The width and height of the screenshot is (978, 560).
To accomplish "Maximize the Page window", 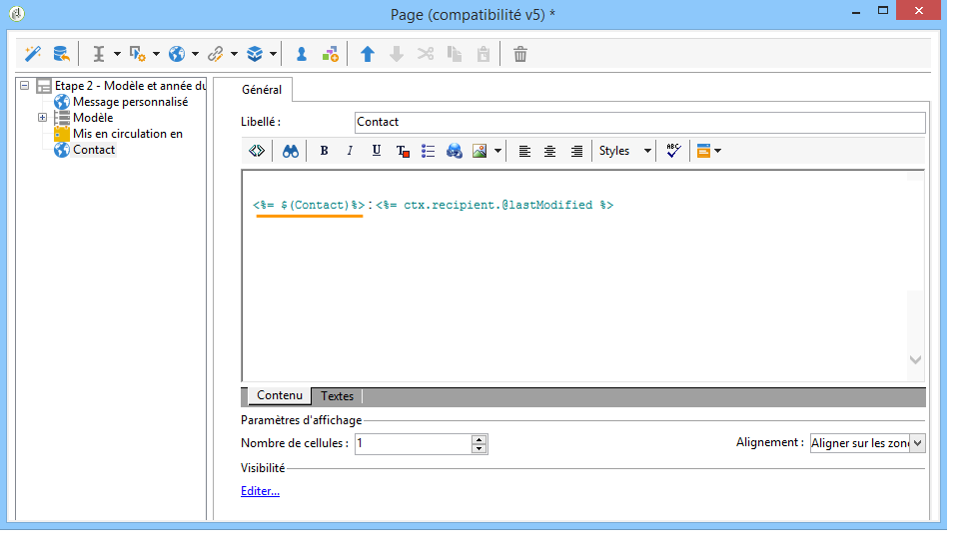I will pos(882,11).
